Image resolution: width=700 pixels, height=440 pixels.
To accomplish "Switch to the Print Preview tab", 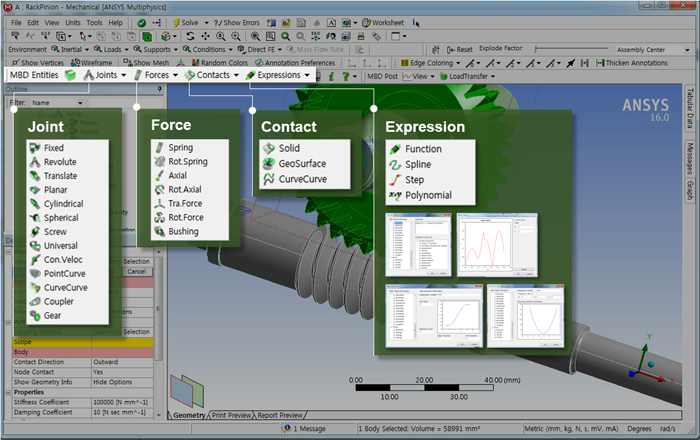I will (231, 415).
